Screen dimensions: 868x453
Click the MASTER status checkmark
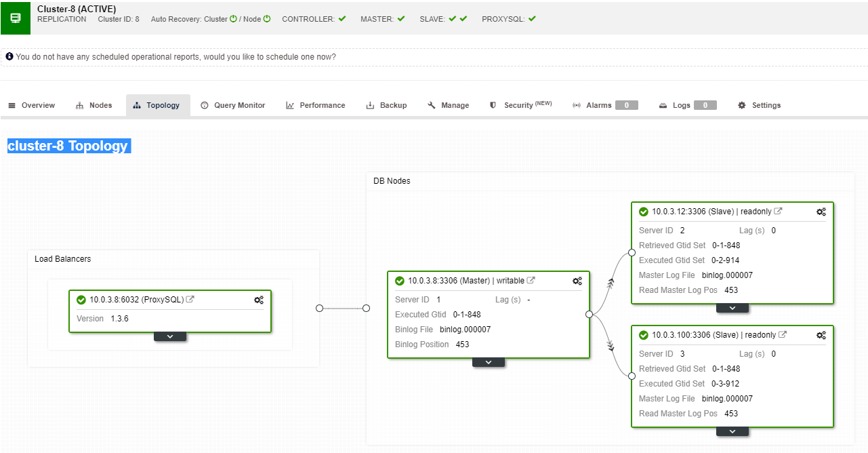401,19
